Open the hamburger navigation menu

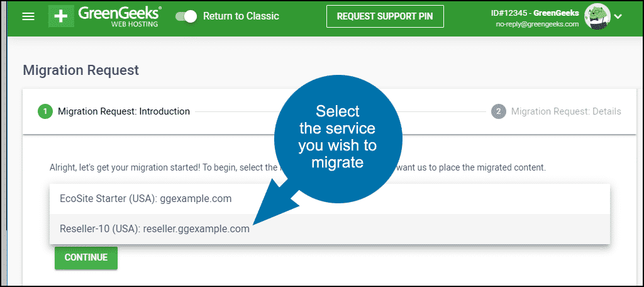point(28,16)
